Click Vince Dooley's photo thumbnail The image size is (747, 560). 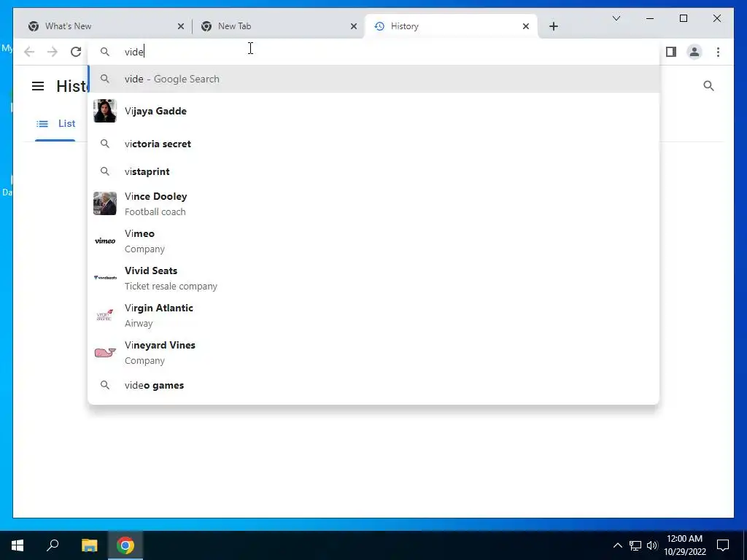pos(105,203)
